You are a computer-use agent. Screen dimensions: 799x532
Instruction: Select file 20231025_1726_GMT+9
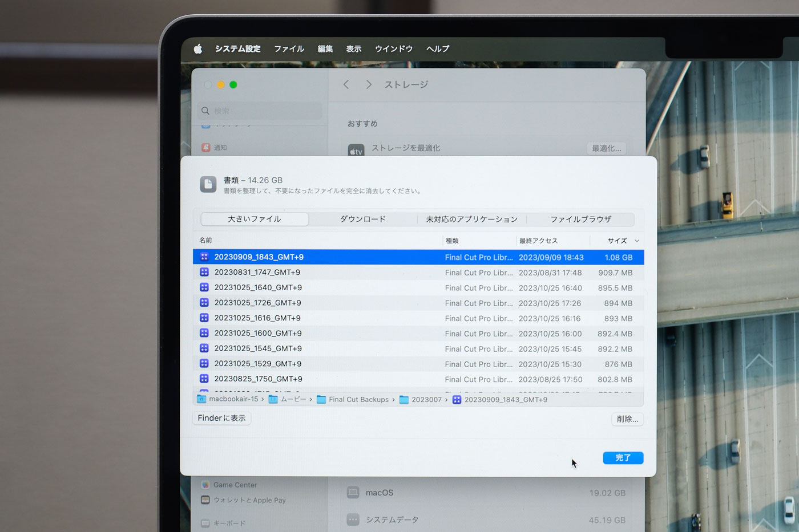418,303
